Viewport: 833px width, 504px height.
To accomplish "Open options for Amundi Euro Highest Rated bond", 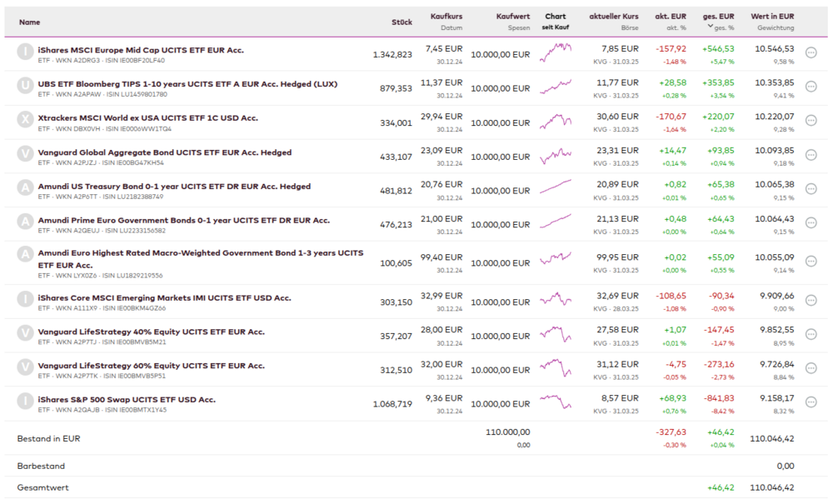I will [811, 262].
